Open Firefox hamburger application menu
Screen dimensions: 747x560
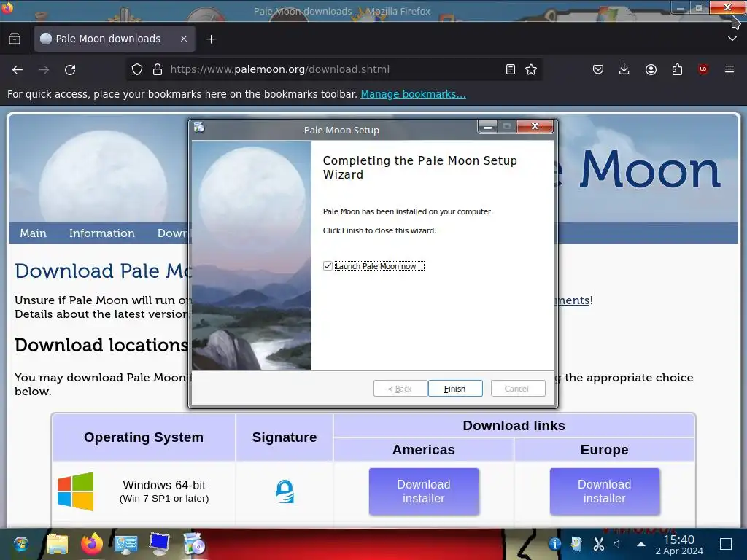(x=729, y=69)
